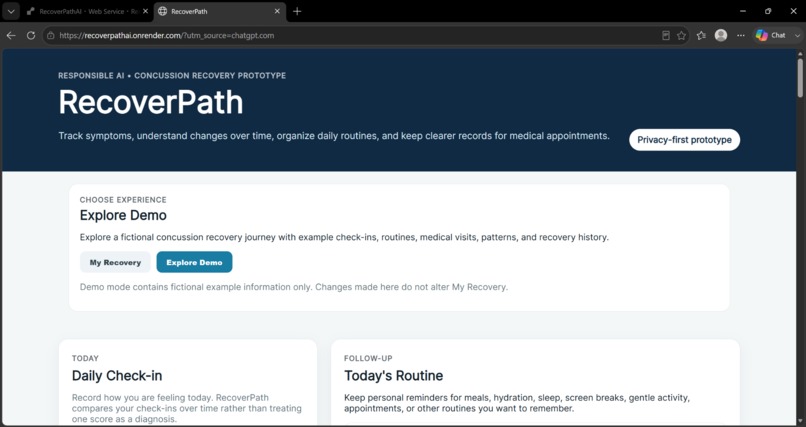
Task: Click the Privacy-first prototype pill
Action: pos(684,140)
